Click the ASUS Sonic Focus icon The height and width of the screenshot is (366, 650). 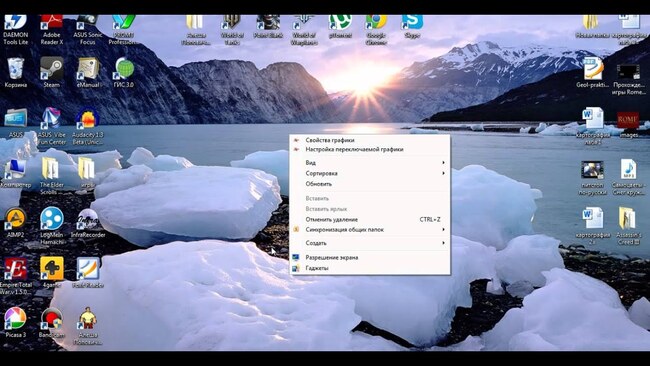click(x=87, y=29)
